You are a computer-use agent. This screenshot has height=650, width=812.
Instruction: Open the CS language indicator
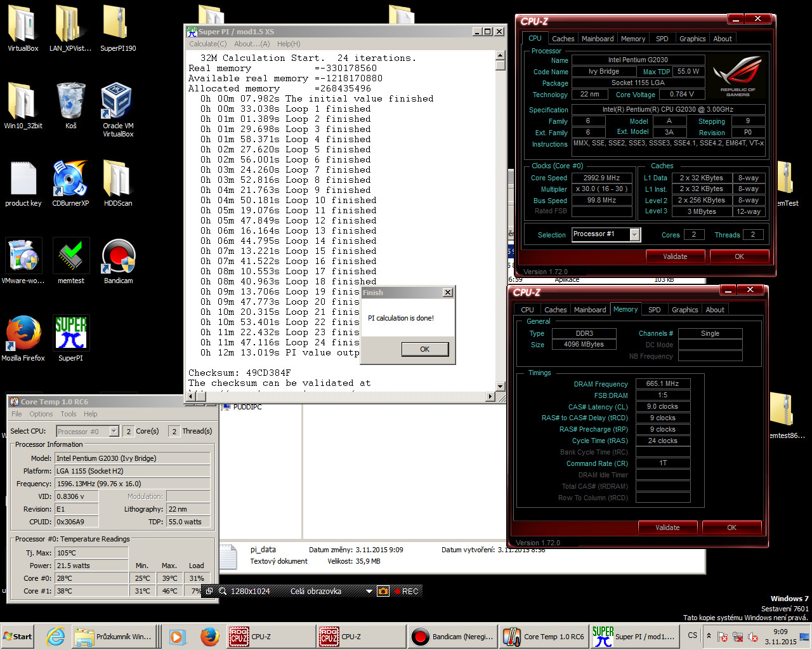692,635
